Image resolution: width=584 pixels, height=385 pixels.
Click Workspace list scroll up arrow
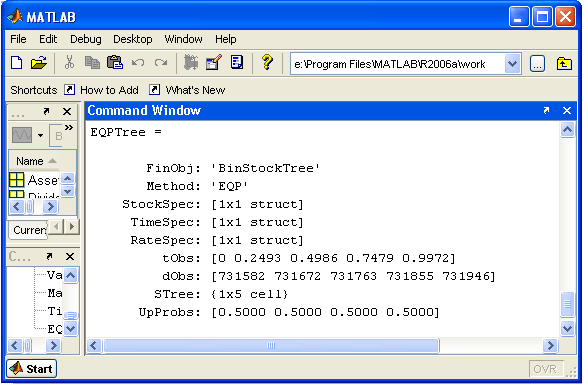67,179
